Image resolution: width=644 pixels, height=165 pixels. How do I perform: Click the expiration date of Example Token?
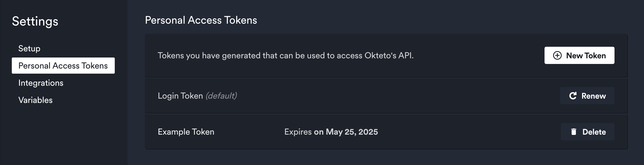click(331, 132)
